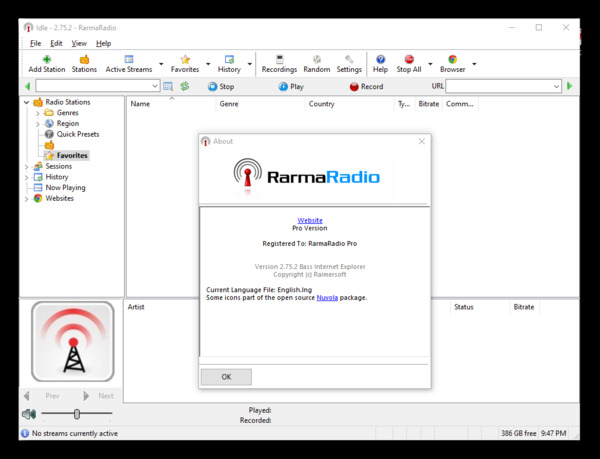The width and height of the screenshot is (600, 459).
Task: Open Settings wrench icon
Action: point(349,59)
